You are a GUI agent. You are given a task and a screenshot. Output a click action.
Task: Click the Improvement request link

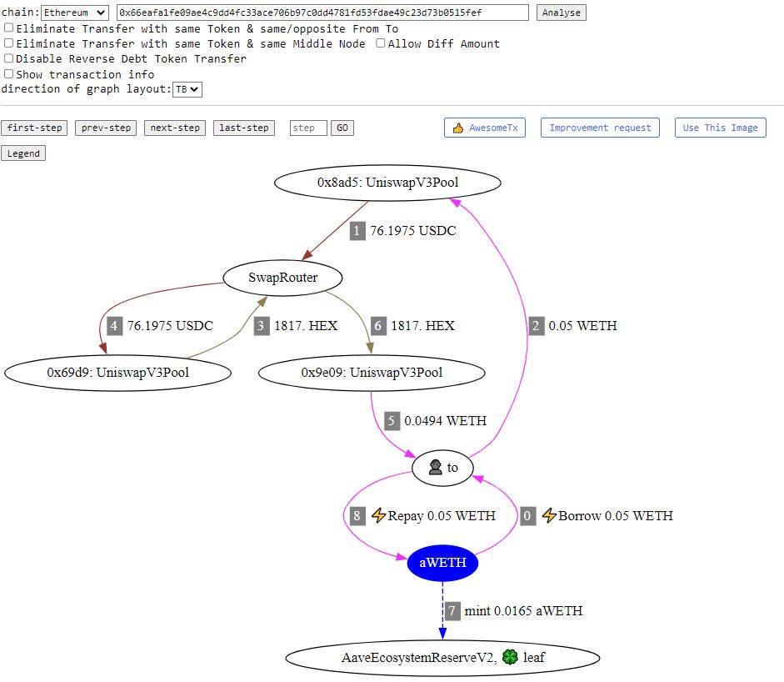[600, 128]
